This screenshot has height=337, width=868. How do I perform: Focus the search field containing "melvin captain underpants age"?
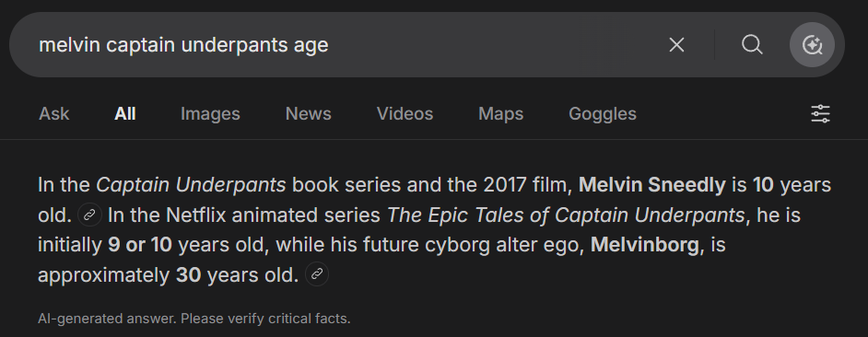coord(343,45)
